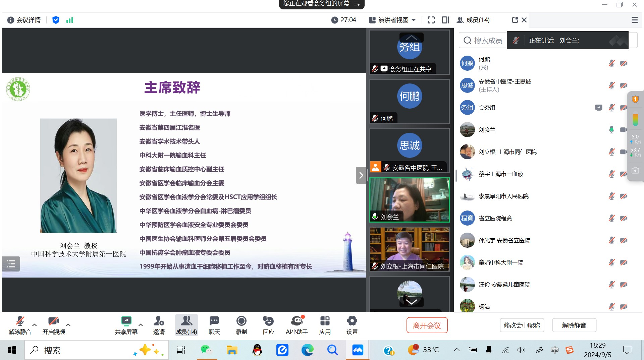Expand video options next to camera button
The width and height of the screenshot is (644, 360).
pyautogui.click(x=68, y=325)
